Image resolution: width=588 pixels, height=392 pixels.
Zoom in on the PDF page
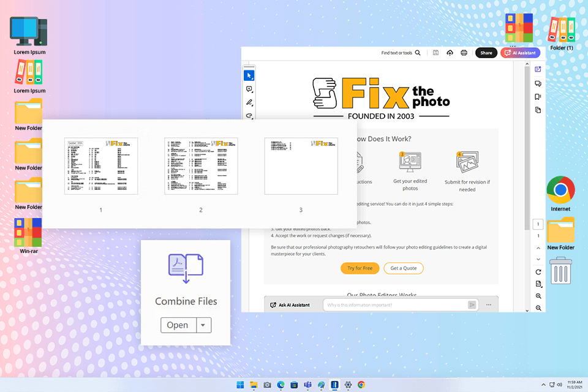(x=538, y=296)
